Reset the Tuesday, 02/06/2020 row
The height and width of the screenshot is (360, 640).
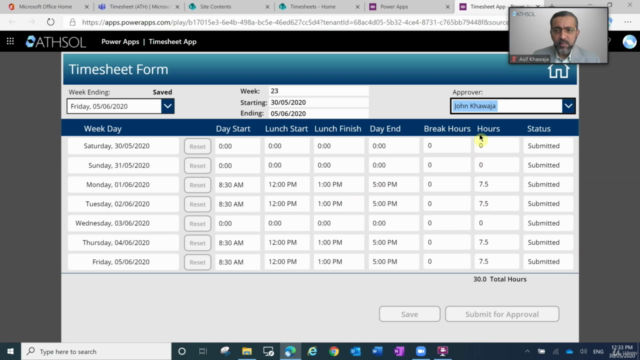(198, 204)
